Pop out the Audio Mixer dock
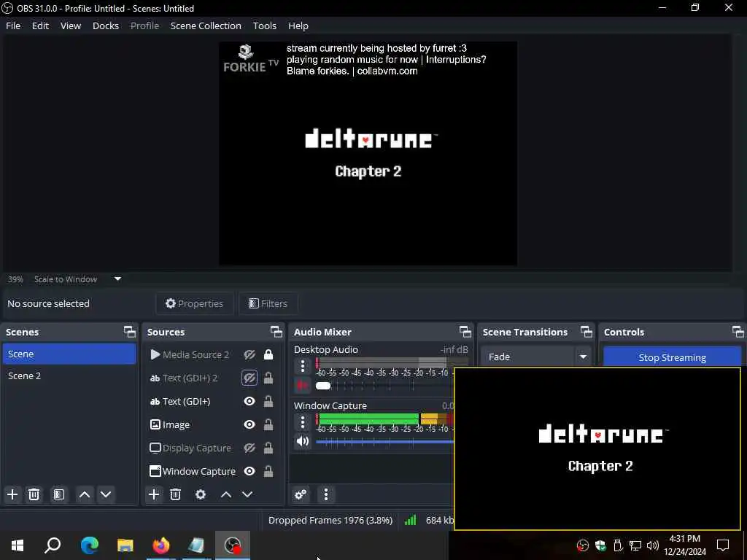 465,332
